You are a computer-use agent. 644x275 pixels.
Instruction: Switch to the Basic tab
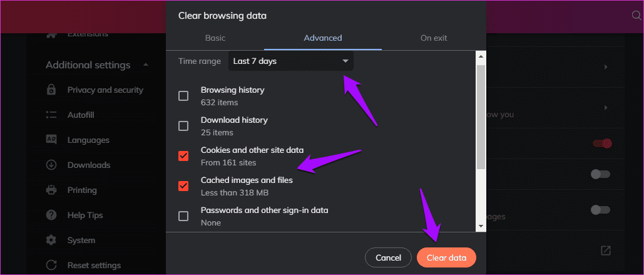215,38
